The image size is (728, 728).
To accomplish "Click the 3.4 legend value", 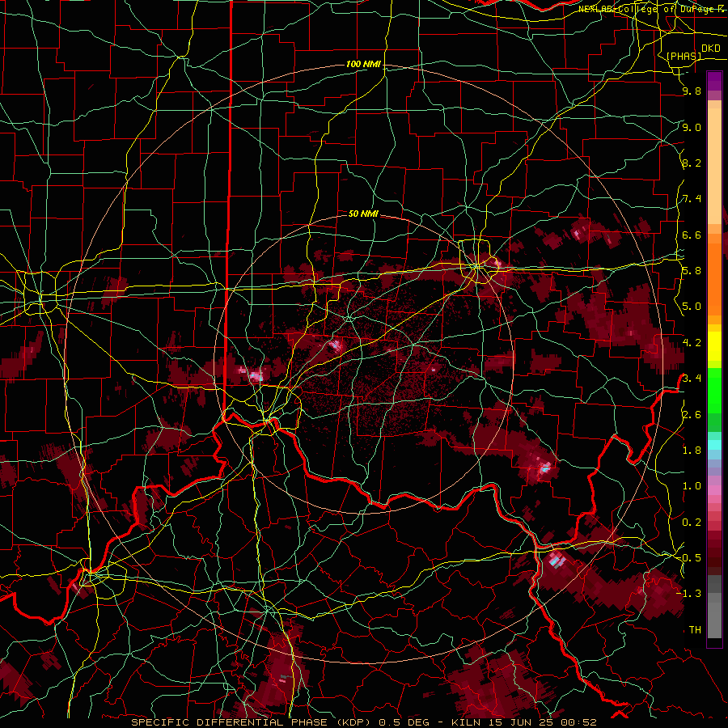I will pyautogui.click(x=692, y=379).
